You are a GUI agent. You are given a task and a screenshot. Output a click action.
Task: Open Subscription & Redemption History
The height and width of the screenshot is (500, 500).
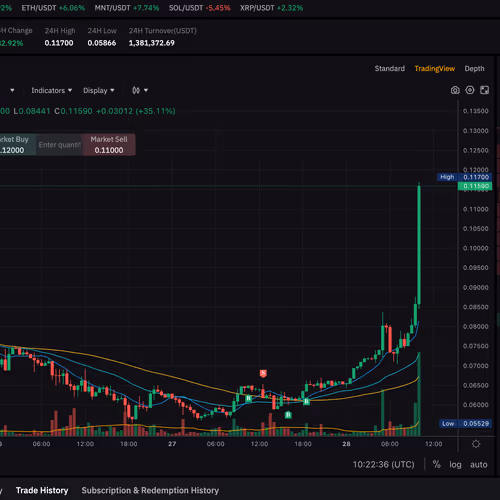(150, 490)
